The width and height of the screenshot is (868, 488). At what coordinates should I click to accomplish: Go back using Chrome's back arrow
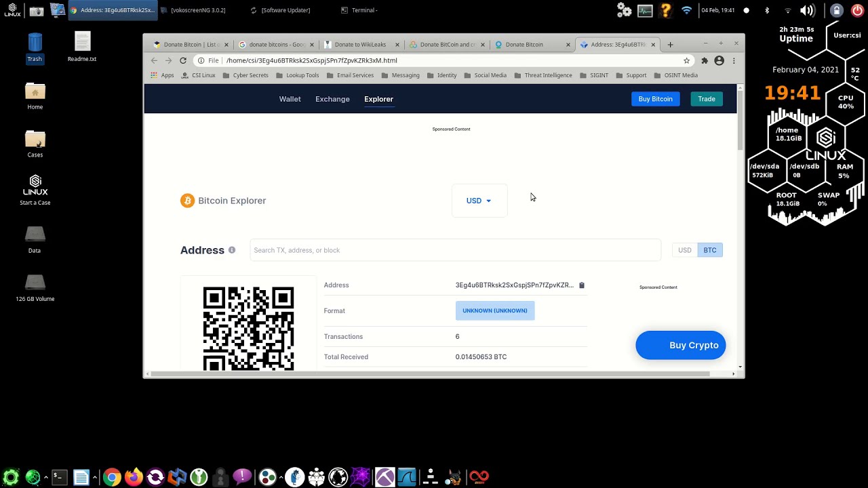[154, 60]
